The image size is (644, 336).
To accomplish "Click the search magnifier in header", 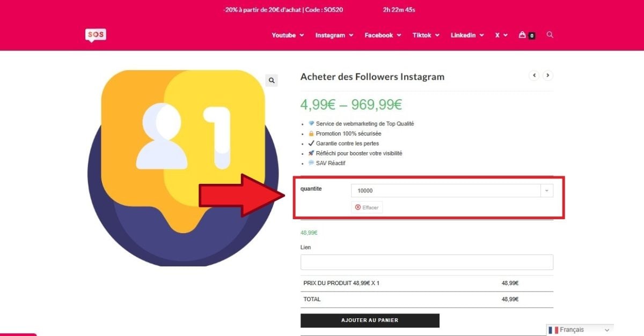I will [x=550, y=35].
